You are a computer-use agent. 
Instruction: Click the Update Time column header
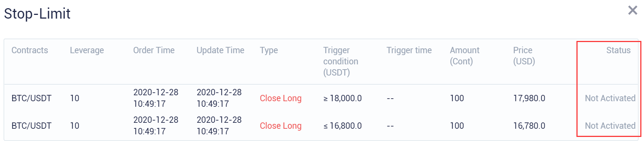click(220, 50)
